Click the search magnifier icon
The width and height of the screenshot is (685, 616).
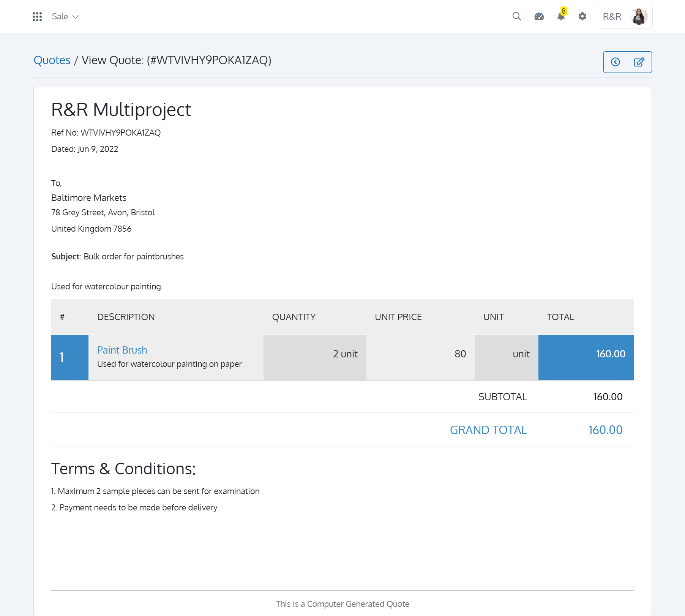(x=516, y=16)
